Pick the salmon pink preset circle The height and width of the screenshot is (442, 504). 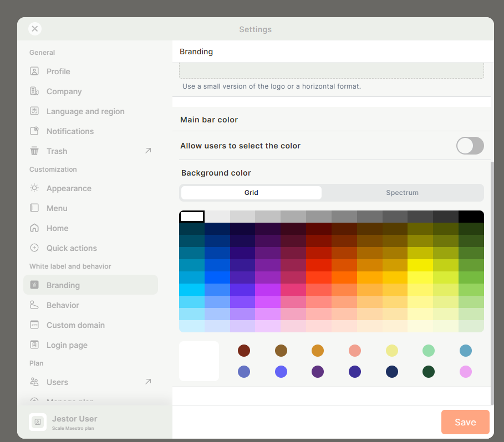(x=354, y=351)
